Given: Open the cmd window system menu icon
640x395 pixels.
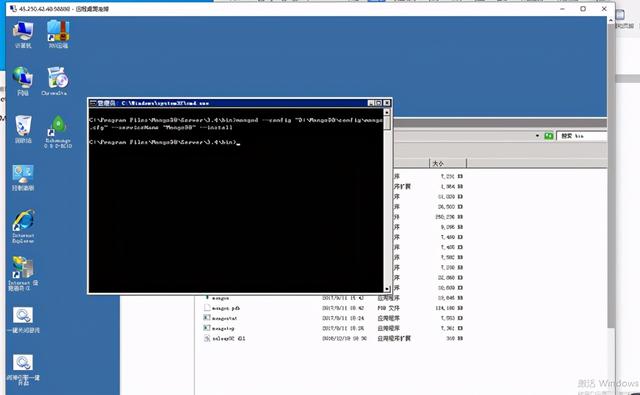Looking at the screenshot, I should click(x=93, y=103).
